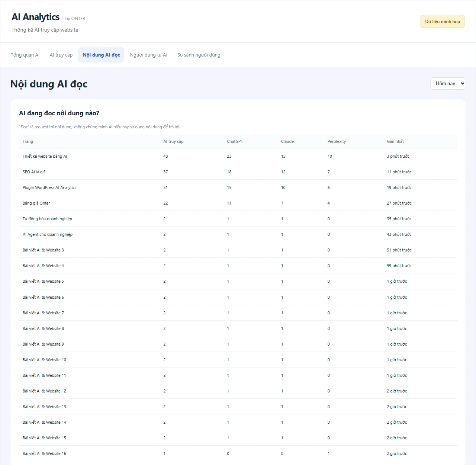Click the Bài viết AI & Website 9 row
This screenshot has width=476, height=465.
(x=238, y=344)
